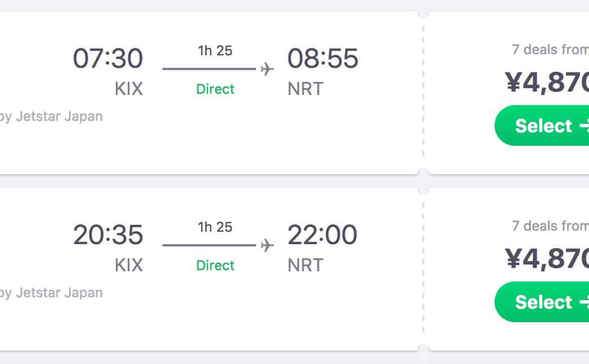Click the airplane icon on the 20:35 flight
The image size is (589, 364).
coord(267,245)
